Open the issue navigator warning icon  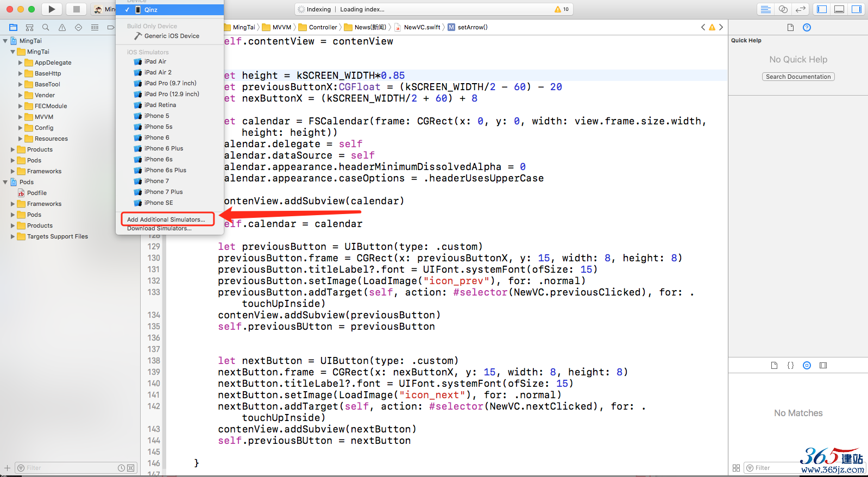62,27
